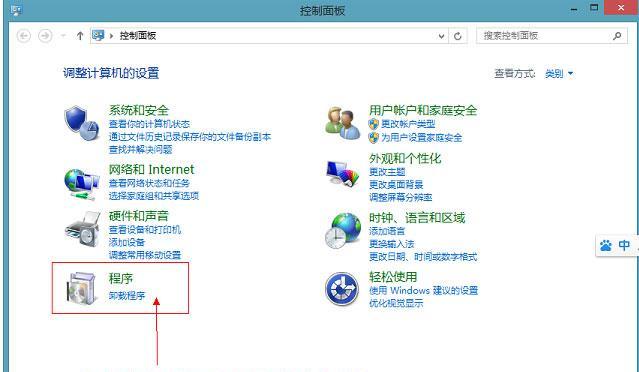Open the Clock, Language and Region globe icon
This screenshot has width=639, height=372.
pyautogui.click(x=343, y=231)
